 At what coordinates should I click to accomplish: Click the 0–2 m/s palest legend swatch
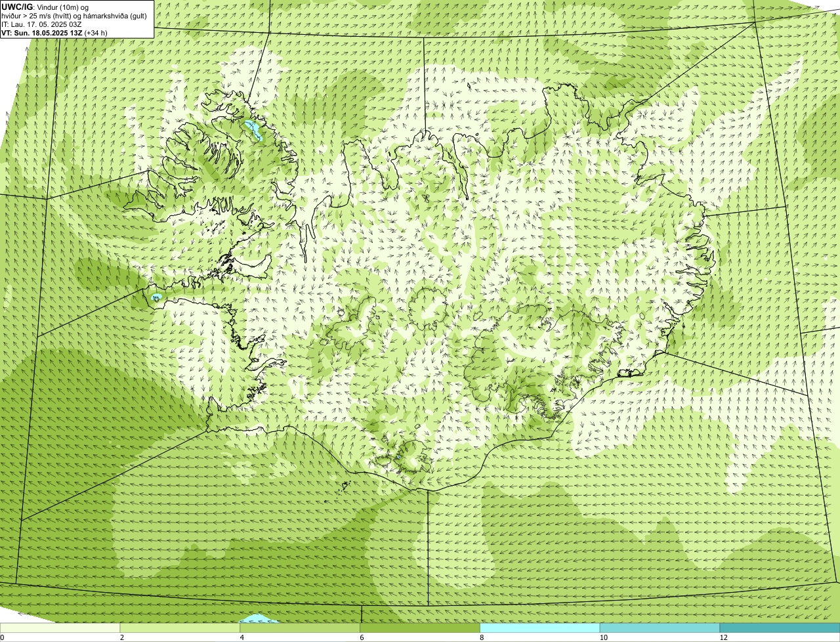[60, 628]
